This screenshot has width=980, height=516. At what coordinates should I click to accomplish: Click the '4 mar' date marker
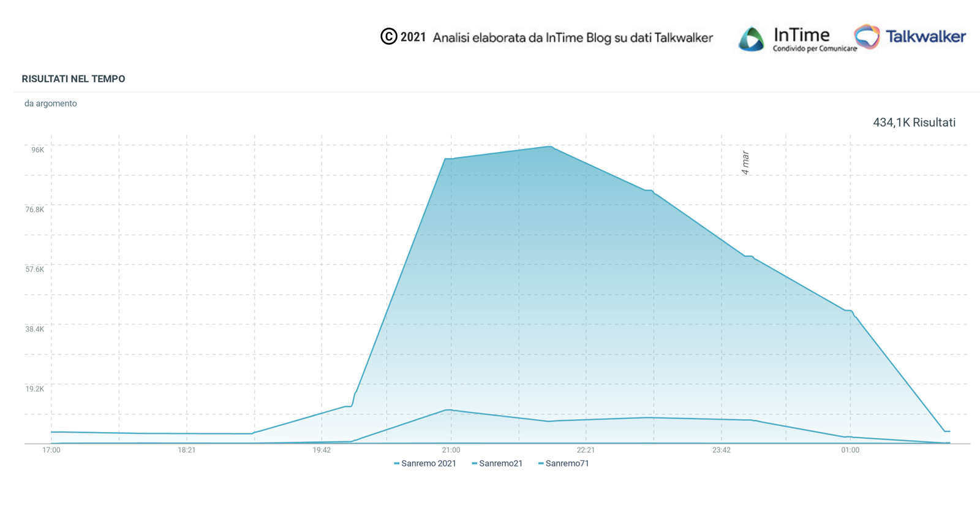pyautogui.click(x=745, y=163)
